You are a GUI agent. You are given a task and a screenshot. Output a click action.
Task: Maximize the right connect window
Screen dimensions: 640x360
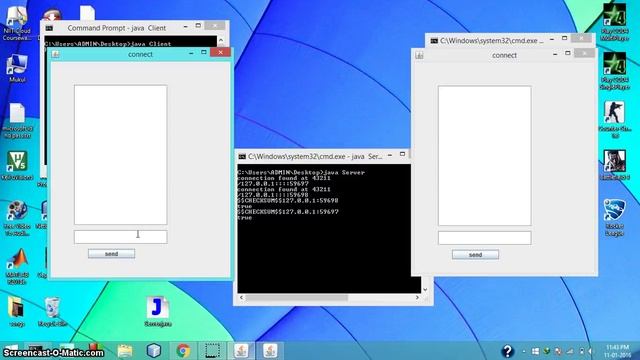[x=568, y=53]
